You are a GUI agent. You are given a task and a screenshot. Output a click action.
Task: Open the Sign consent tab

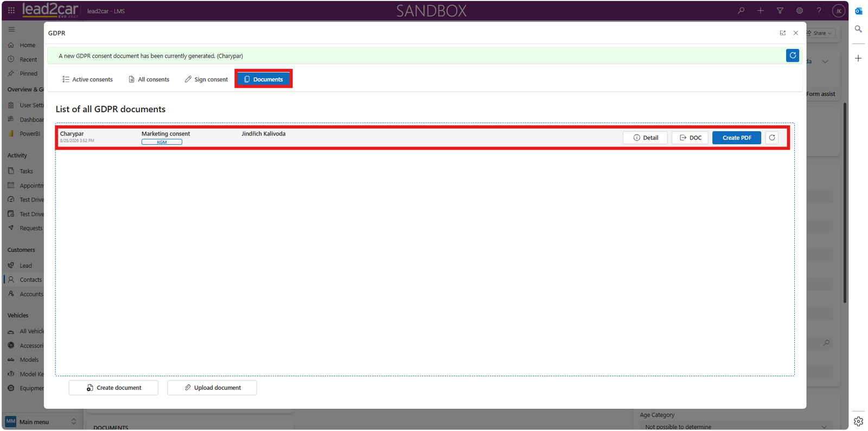coord(206,79)
